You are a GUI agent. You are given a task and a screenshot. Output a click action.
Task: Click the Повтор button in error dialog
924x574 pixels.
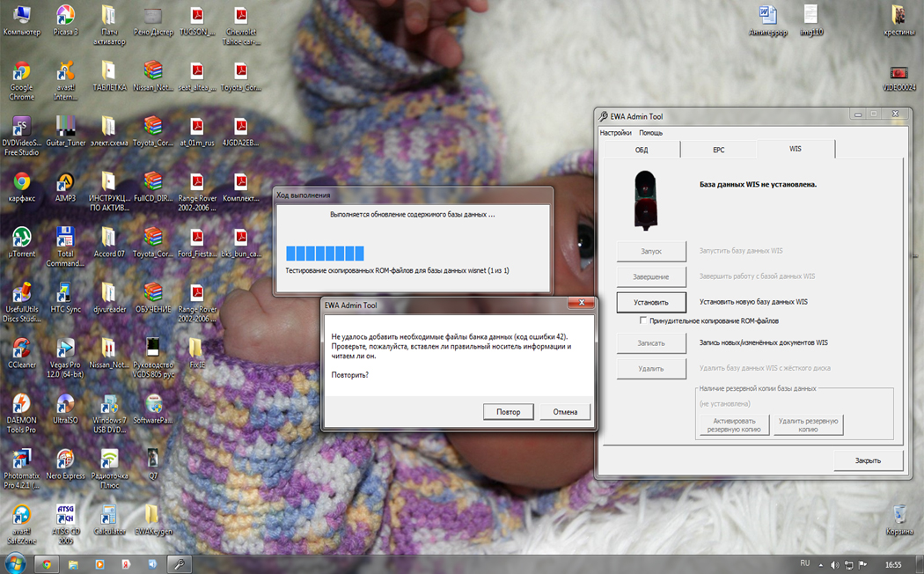[508, 411]
